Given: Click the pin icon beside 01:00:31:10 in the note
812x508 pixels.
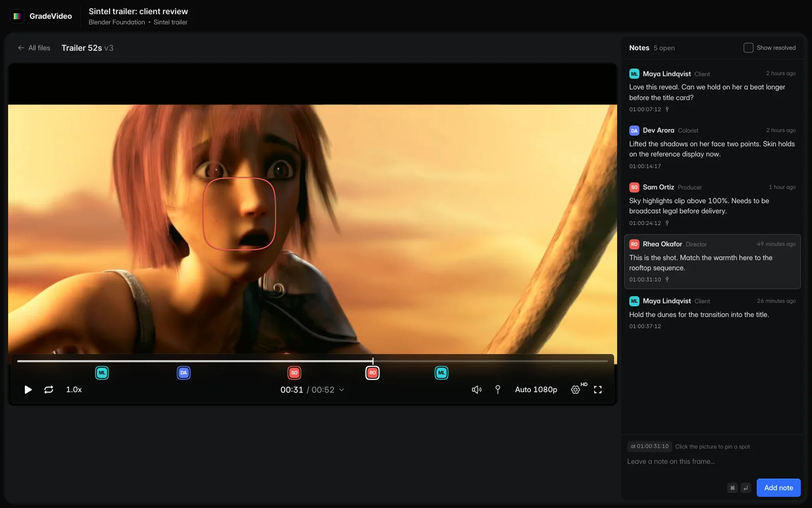Looking at the screenshot, I should (667, 279).
